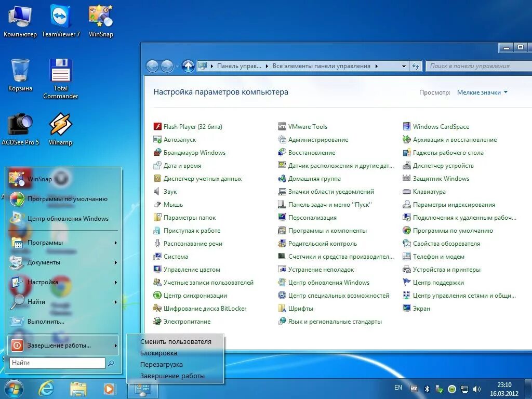The width and height of the screenshot is (532, 399).
Task: Expand the arrow after Панель управ... breadcrumb
Action: [267, 66]
